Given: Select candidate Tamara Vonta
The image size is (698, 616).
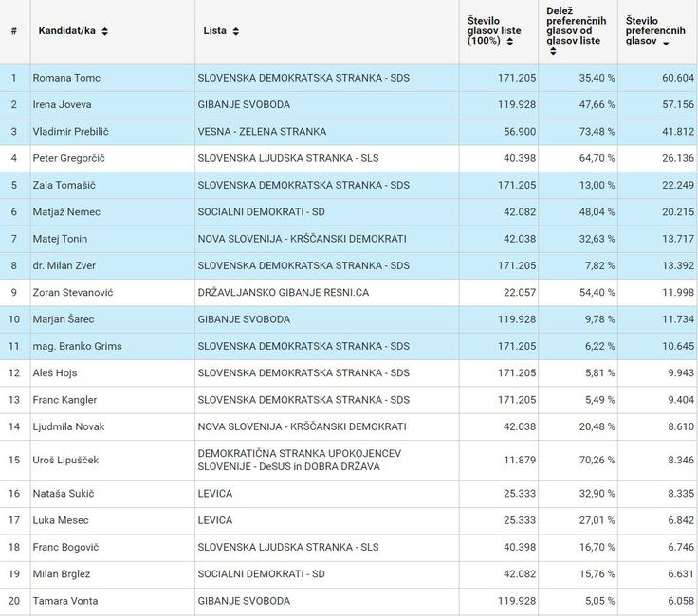Looking at the screenshot, I should tap(65, 601).
